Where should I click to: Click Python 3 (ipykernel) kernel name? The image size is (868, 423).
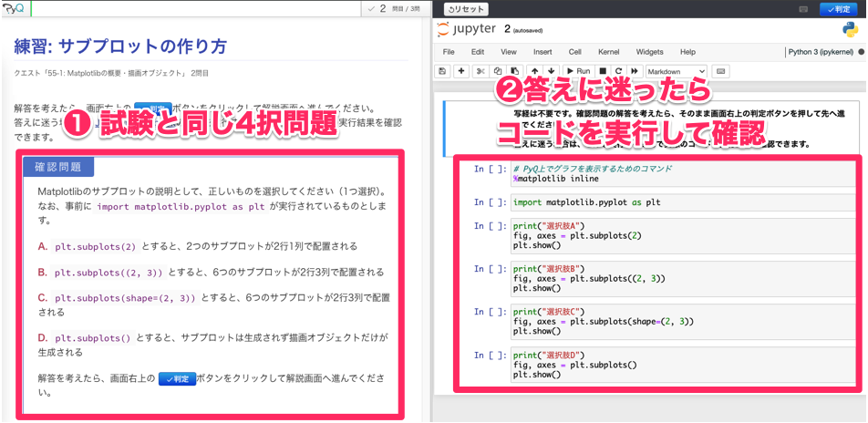821,52
